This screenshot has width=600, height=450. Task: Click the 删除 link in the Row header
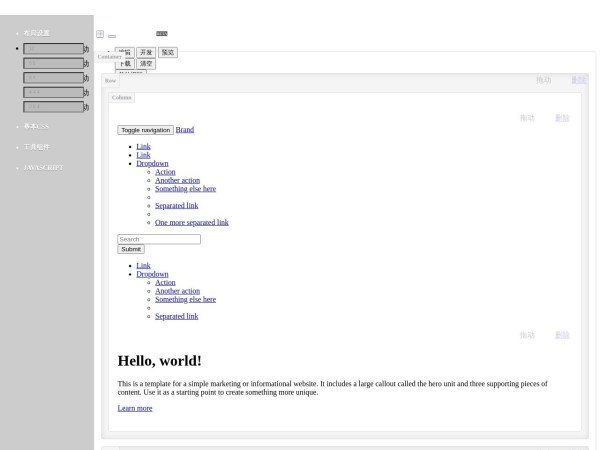click(578, 80)
